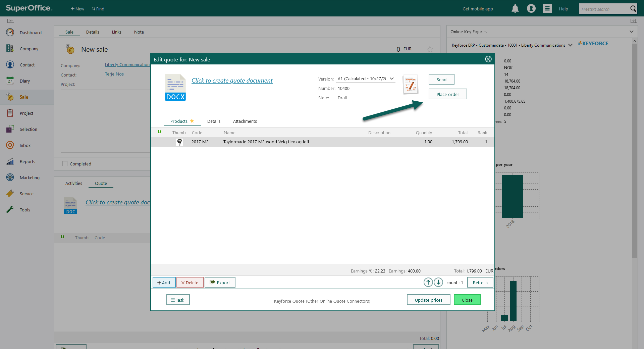Image resolution: width=644 pixels, height=349 pixels.
Task: Switch to the Products tab in quote dialog
Action: [x=182, y=121]
